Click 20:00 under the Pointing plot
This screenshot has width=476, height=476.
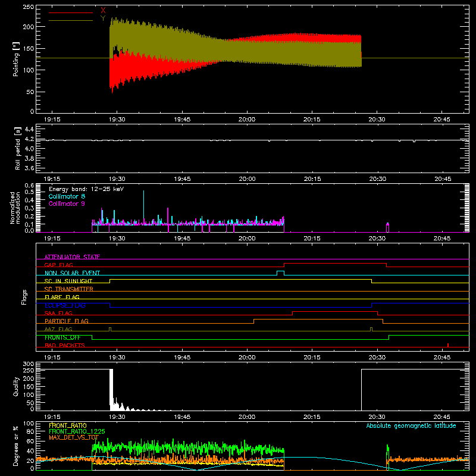pyautogui.click(x=247, y=120)
